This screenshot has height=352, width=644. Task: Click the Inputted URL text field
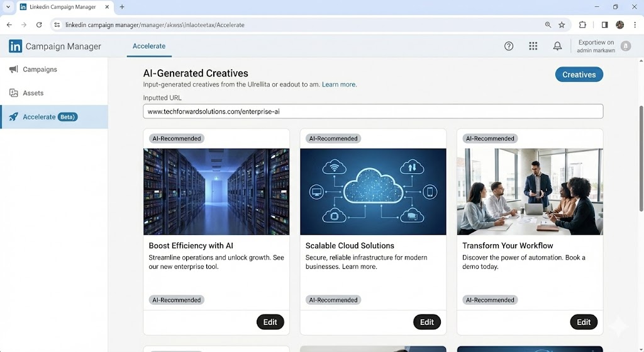pos(373,111)
